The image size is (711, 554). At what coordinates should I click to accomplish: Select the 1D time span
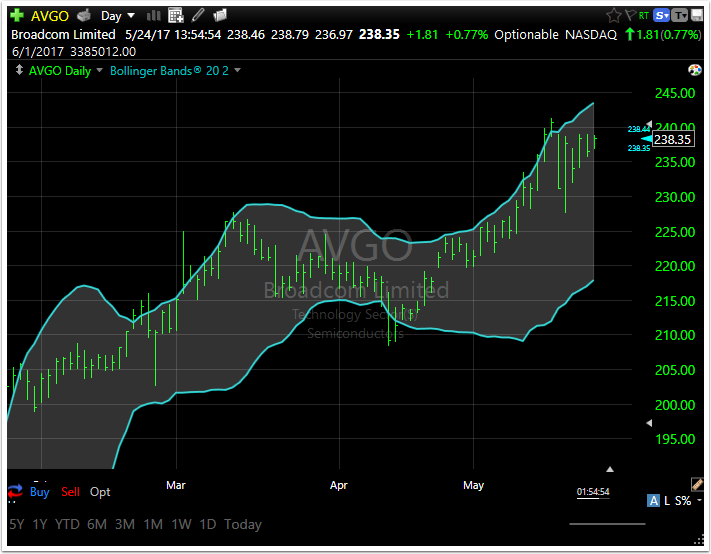pyautogui.click(x=208, y=525)
